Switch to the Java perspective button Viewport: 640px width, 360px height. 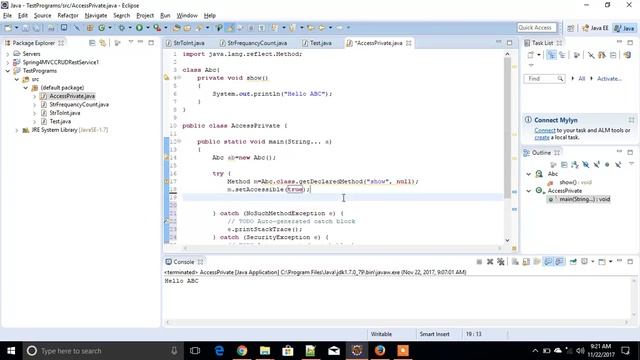(x=625, y=28)
